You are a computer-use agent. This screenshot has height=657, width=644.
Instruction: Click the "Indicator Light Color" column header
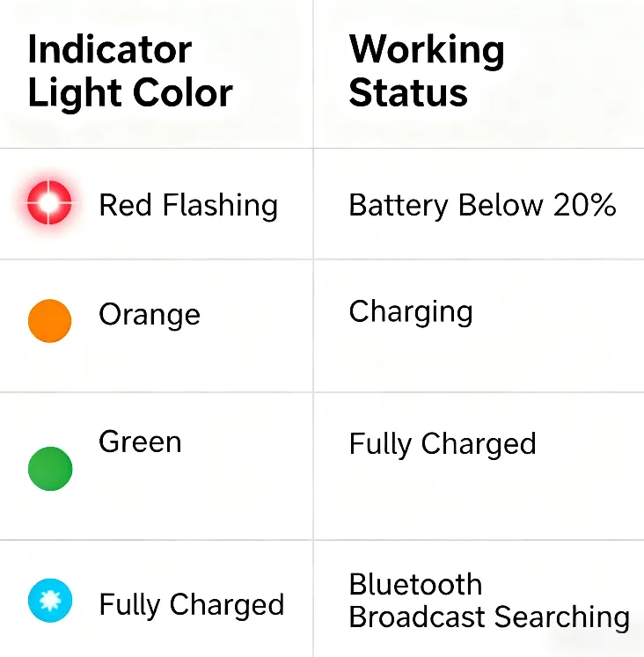130,71
